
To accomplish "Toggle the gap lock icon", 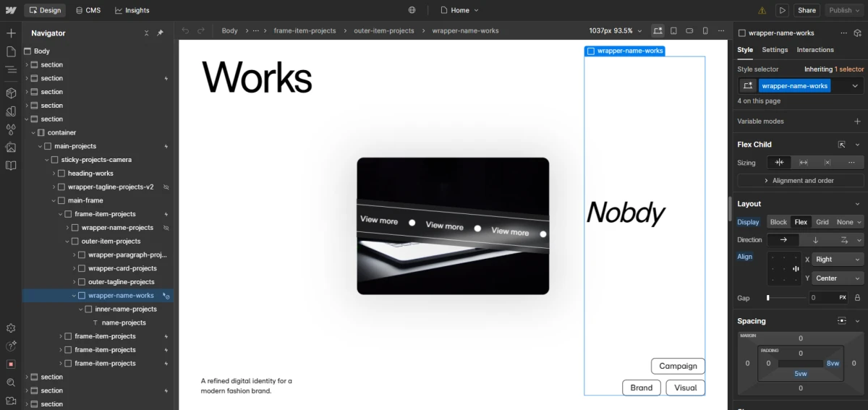I will coord(858,298).
